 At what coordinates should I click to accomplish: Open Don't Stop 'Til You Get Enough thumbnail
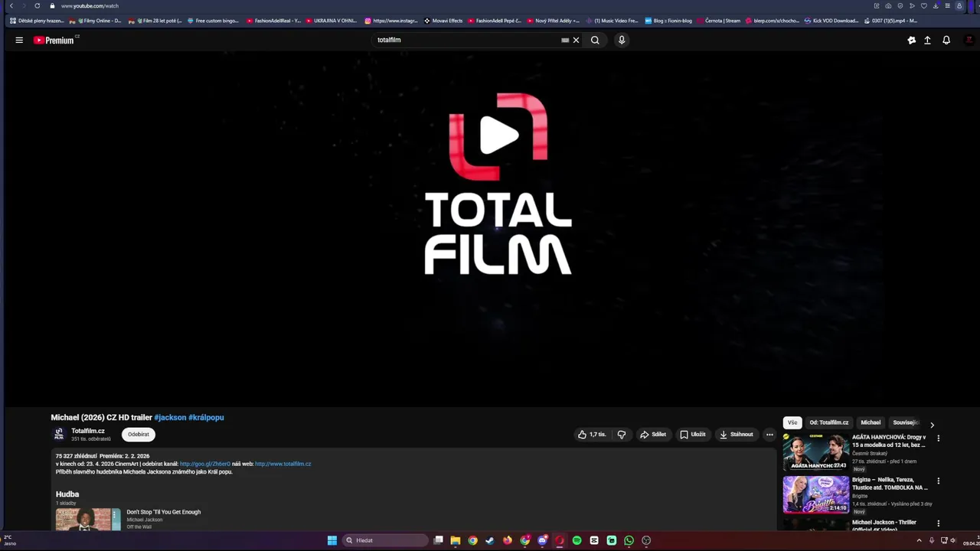pyautogui.click(x=88, y=519)
